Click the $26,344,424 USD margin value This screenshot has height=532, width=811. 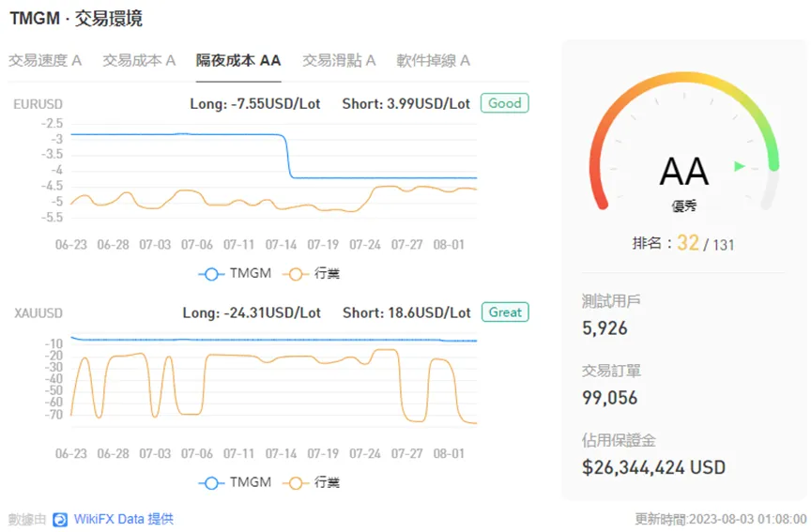click(653, 468)
